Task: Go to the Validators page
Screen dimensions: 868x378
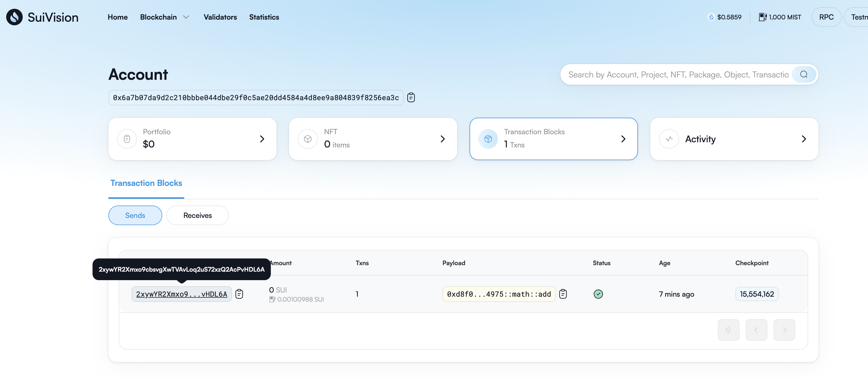Action: click(x=220, y=17)
